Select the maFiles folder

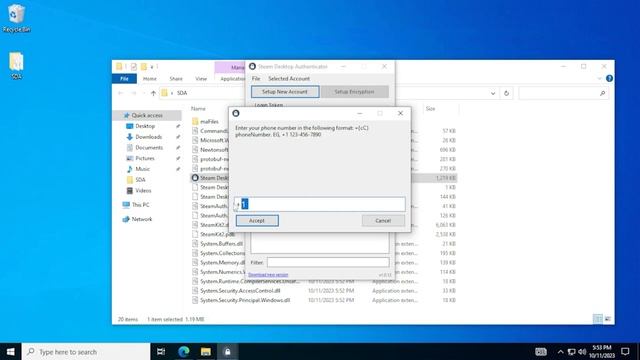209,122
